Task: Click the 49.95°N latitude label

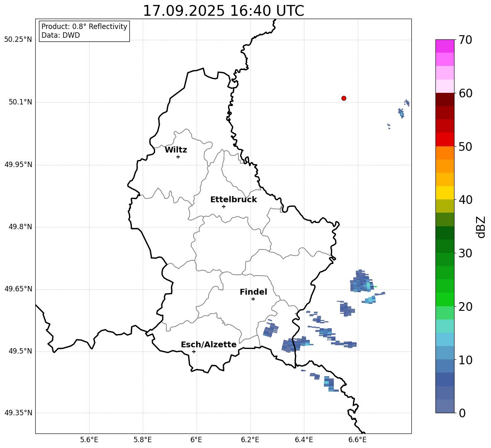Action: click(18, 165)
